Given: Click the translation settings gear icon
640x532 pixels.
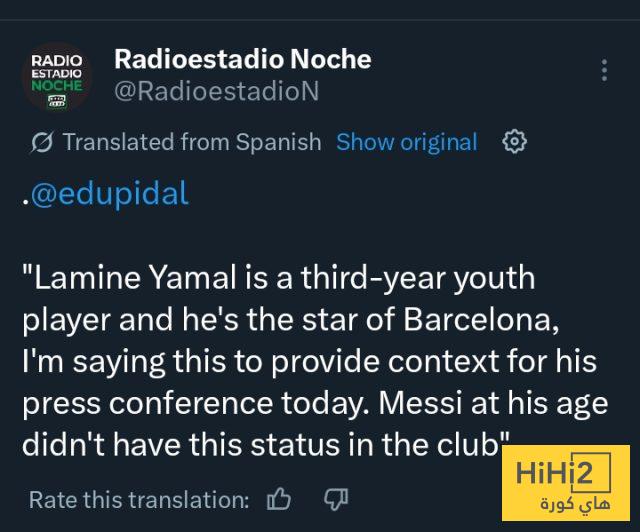Looking at the screenshot, I should [514, 142].
